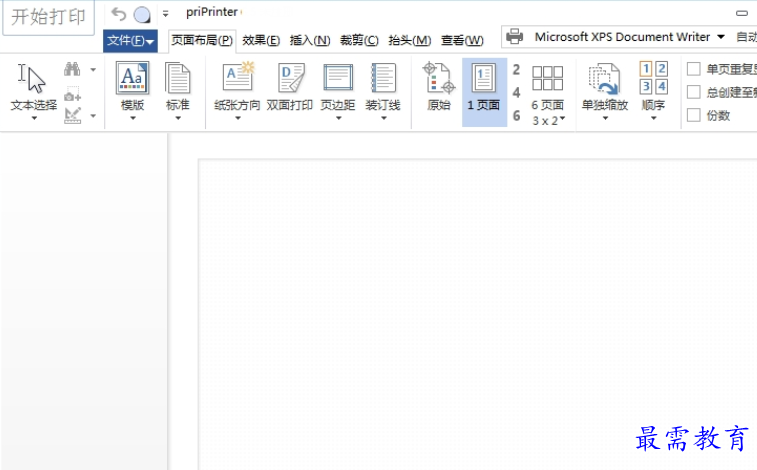
Task: Toggle the 单页面复制 checkbox
Action: pos(694,69)
